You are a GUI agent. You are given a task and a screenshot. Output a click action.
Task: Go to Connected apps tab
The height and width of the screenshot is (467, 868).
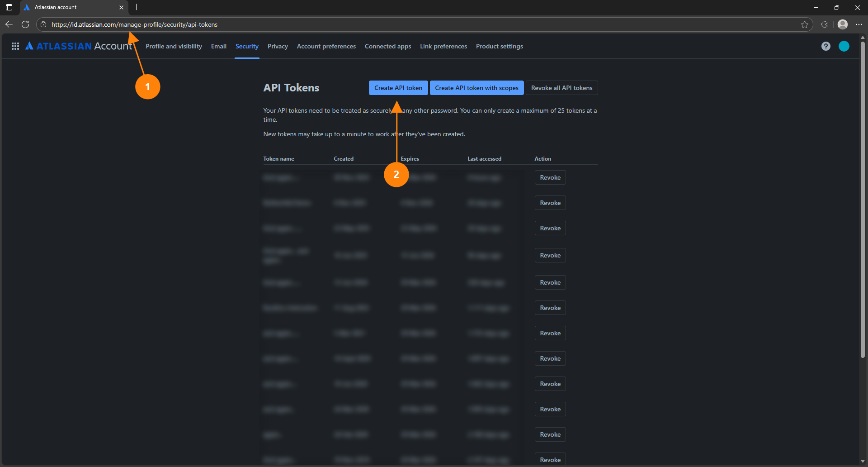tap(387, 46)
